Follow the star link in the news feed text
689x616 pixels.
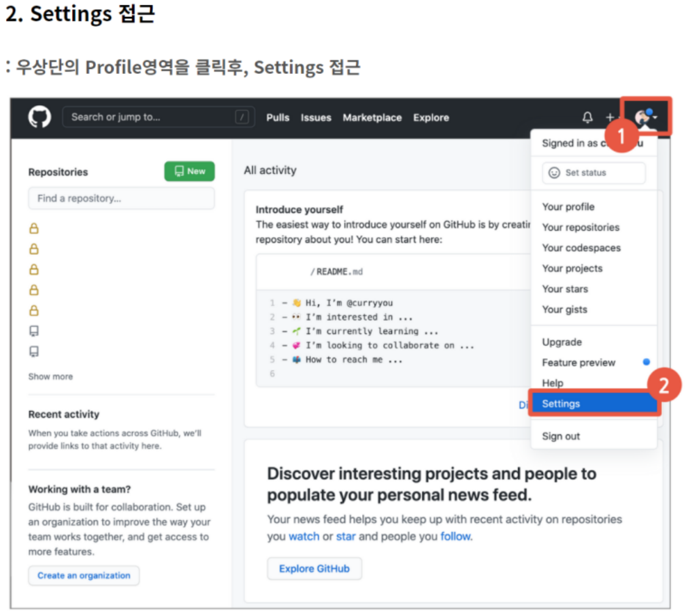346,537
